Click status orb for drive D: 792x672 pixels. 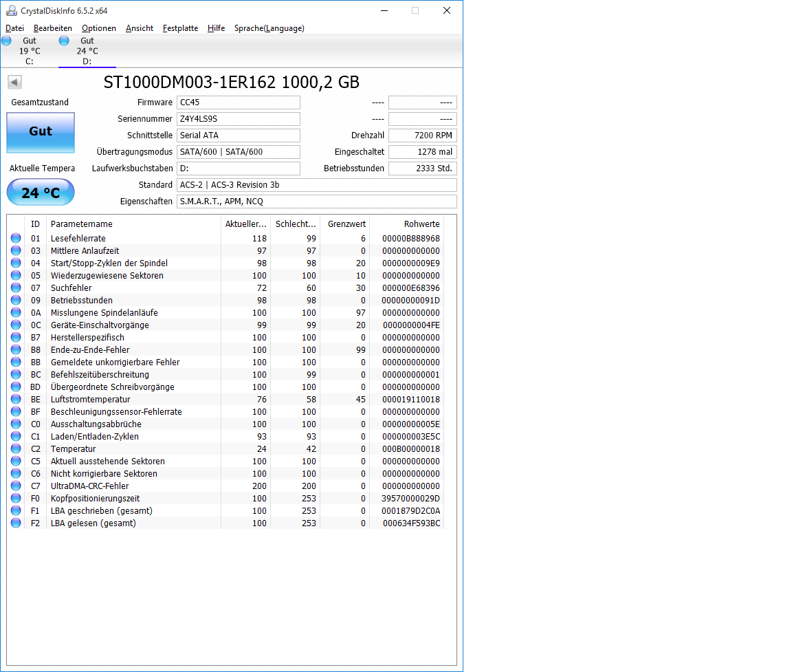[x=64, y=41]
